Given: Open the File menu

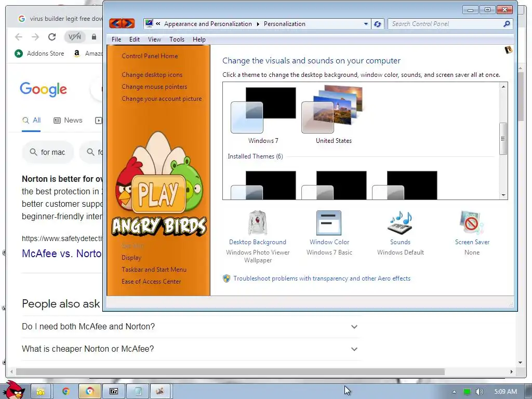Looking at the screenshot, I should [116, 39].
